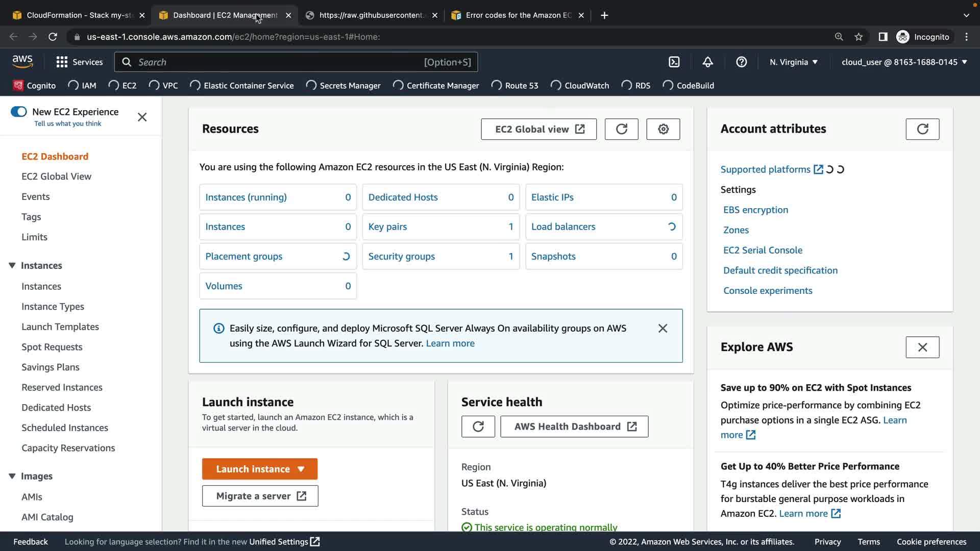Switch to the CloudFormation Stack tab
980x551 pixels.
79,15
